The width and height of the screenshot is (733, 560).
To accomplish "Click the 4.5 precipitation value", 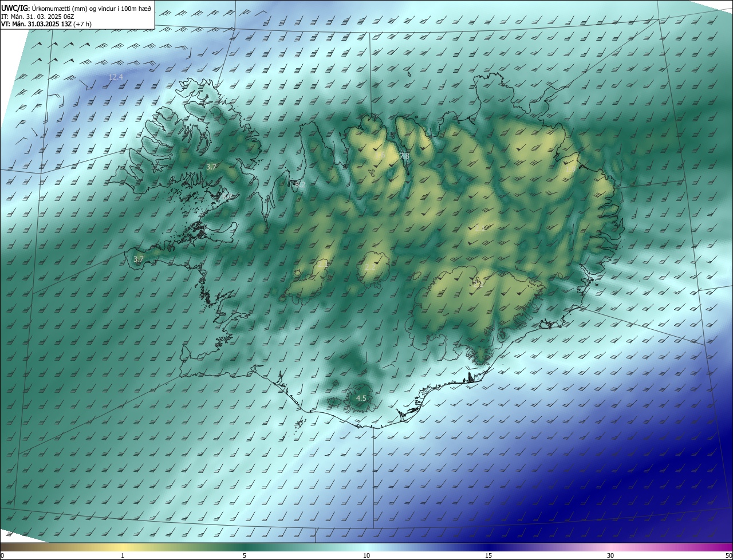I will click(361, 398).
